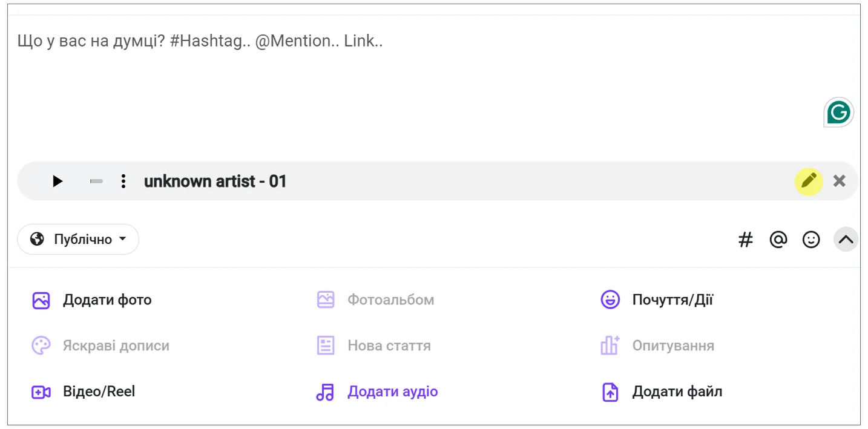The width and height of the screenshot is (868, 429).
Task: Choose Нова стаття option
Action: pyautogui.click(x=373, y=346)
